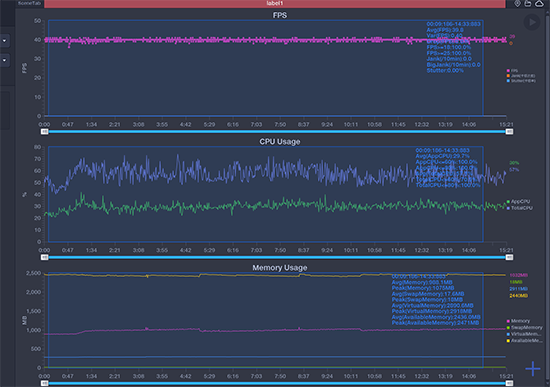Open the folder icon in top bar
The height and width of the screenshot is (387, 550).
pyautogui.click(x=528, y=4)
